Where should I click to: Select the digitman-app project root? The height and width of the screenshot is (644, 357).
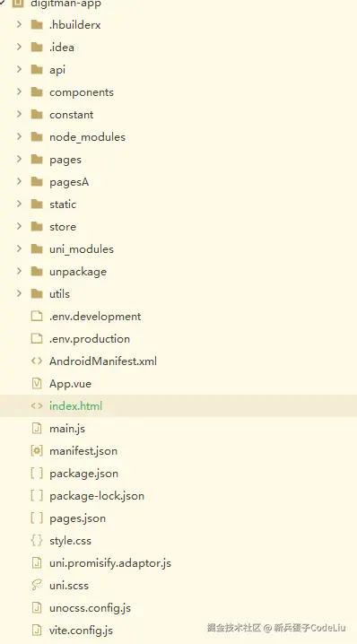[x=65, y=4]
